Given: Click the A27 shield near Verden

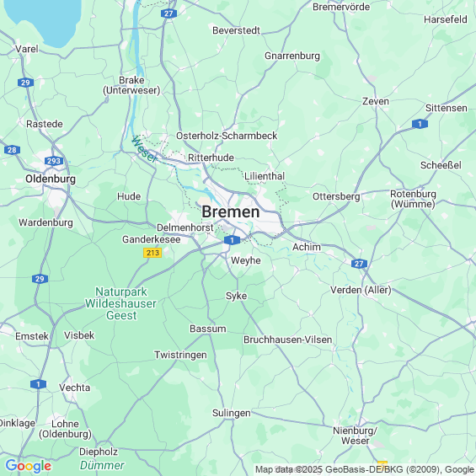Looking at the screenshot, I should tap(359, 264).
